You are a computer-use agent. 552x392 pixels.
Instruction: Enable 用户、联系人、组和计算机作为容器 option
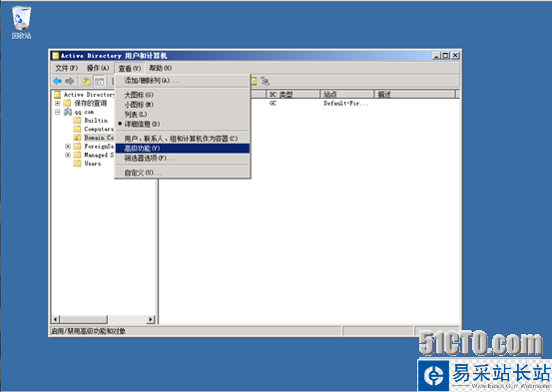tap(183, 139)
